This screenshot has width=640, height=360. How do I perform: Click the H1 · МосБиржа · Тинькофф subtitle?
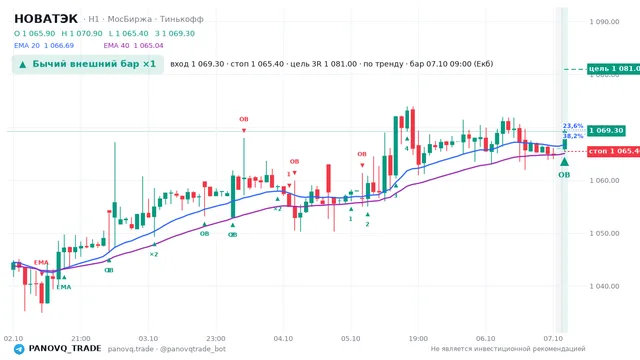pyautogui.click(x=143, y=19)
